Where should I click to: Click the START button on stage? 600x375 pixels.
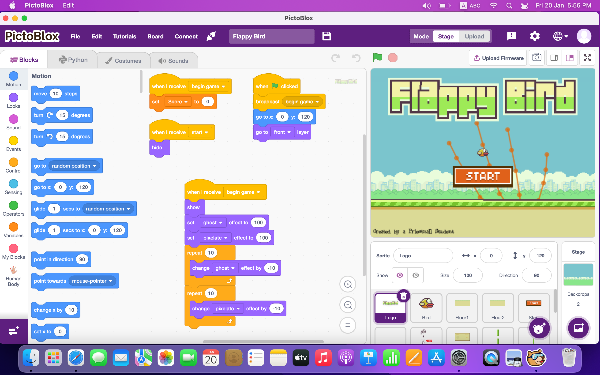[483, 176]
